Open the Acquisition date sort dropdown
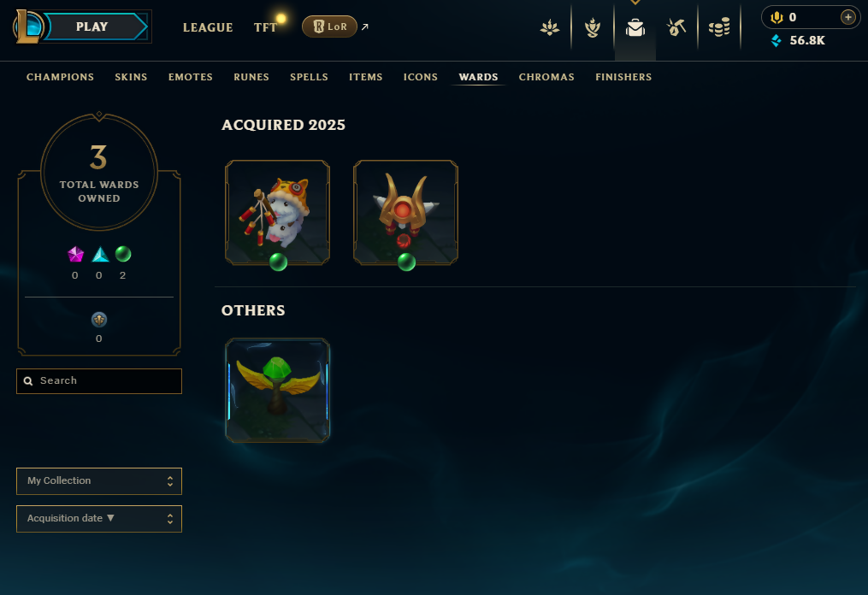Viewport: 868px width, 595px height. click(99, 519)
